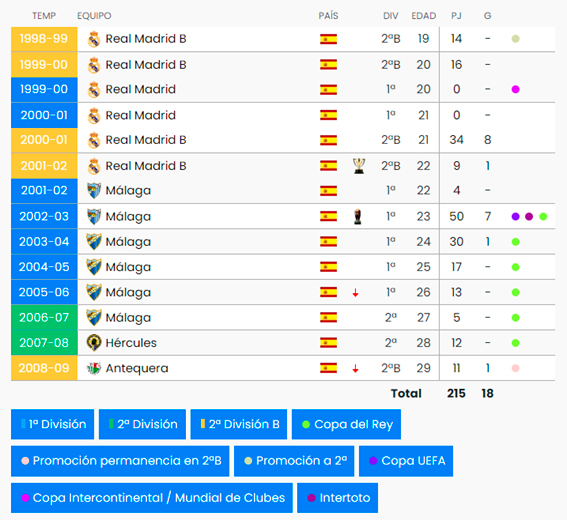Screen dimensions: 567x520
Task: Click the 2002-03 season cell
Action: (x=44, y=216)
